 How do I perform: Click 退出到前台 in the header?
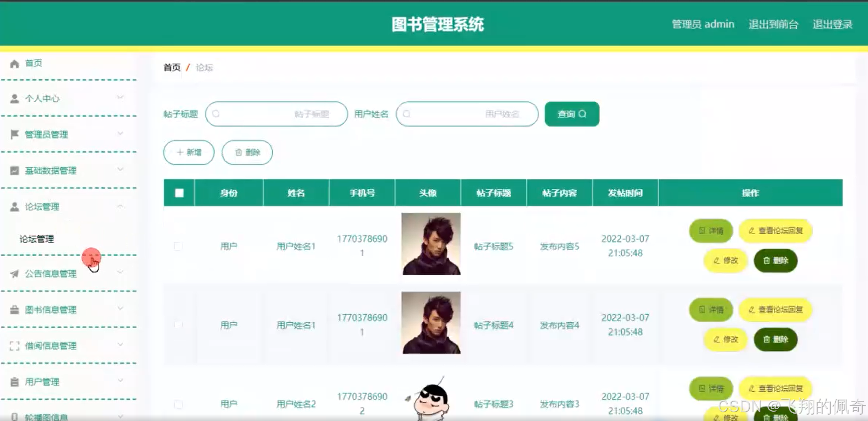(x=773, y=24)
